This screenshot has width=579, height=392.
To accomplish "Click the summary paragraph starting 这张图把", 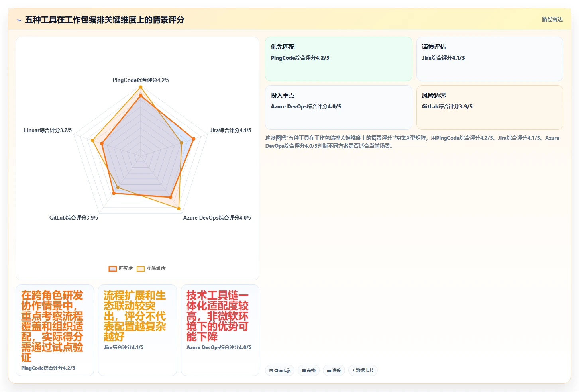I will pos(412,142).
